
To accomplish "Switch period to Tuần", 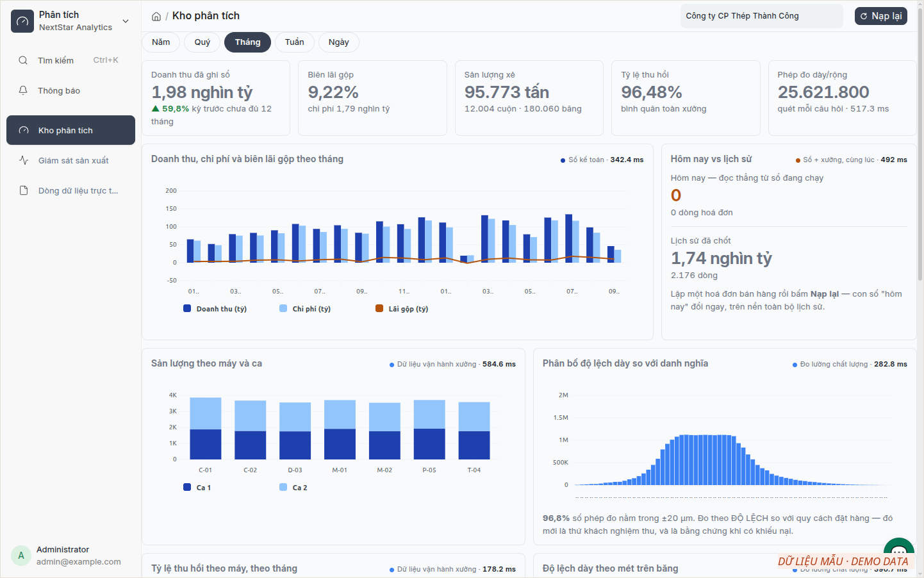I will (295, 42).
